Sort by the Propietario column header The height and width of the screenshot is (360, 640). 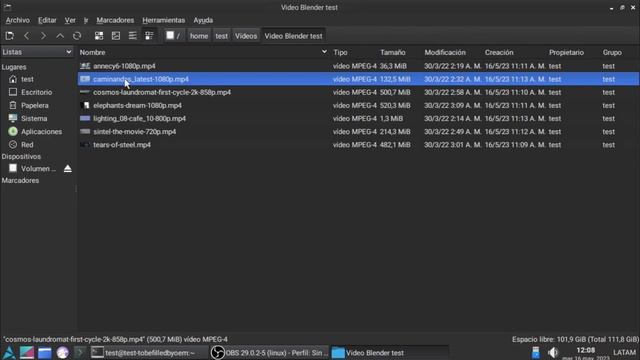pos(566,52)
